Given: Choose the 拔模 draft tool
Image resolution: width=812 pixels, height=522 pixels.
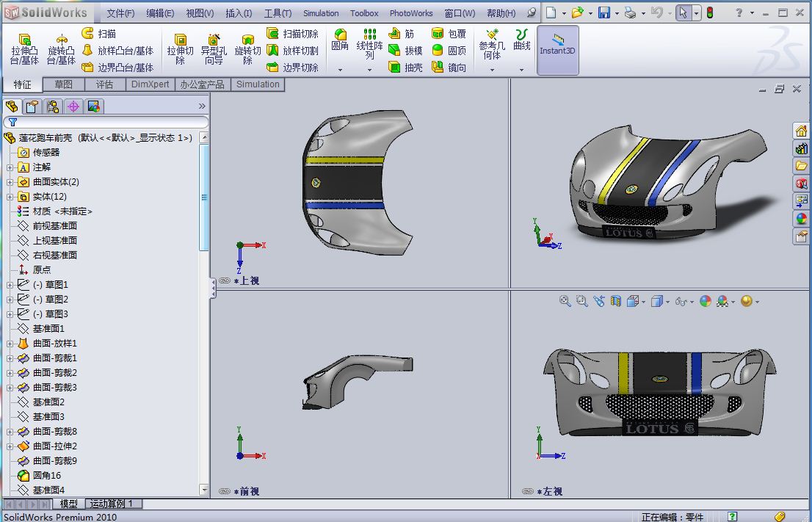Looking at the screenshot, I should pos(405,51).
